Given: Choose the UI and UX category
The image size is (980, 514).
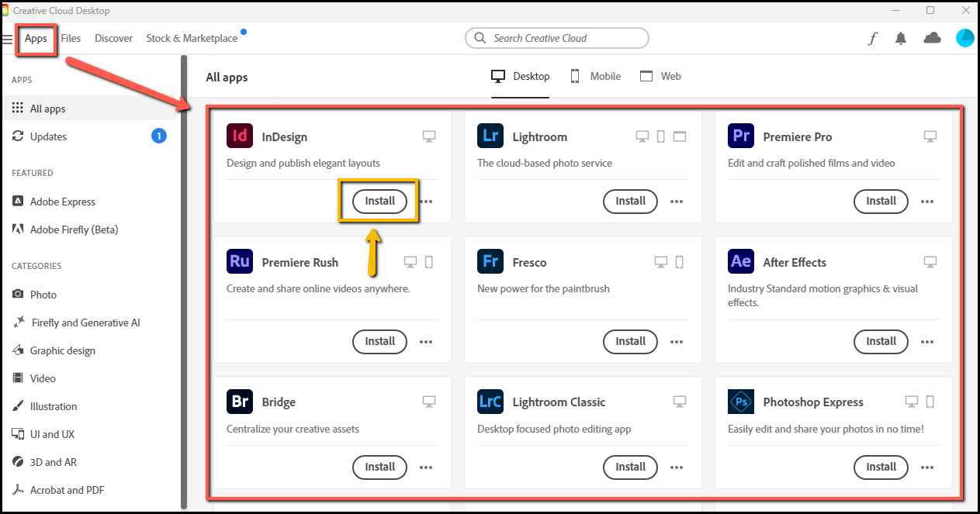Looking at the screenshot, I should [x=90, y=434].
